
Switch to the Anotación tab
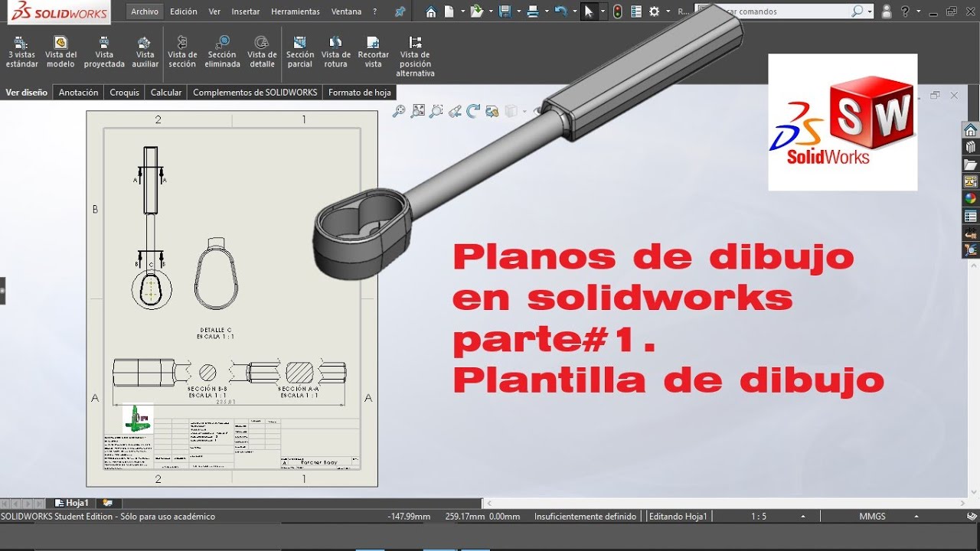pos(79,93)
